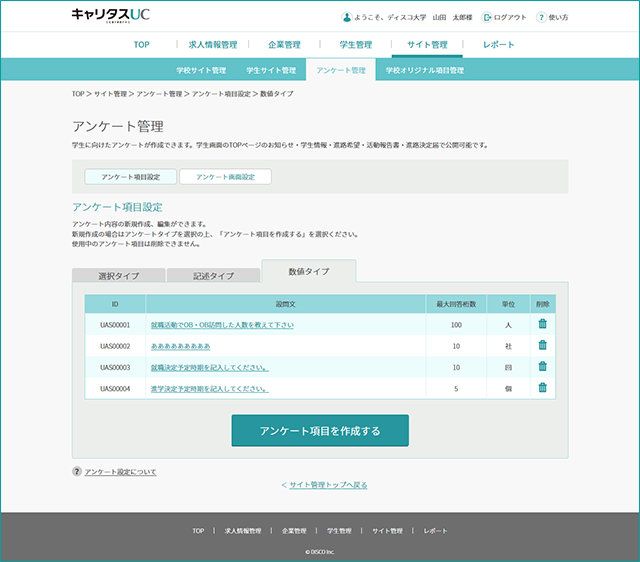Viewport: 640px width, 562px height.
Task: Click TOP in the footer
Action: tap(198, 531)
